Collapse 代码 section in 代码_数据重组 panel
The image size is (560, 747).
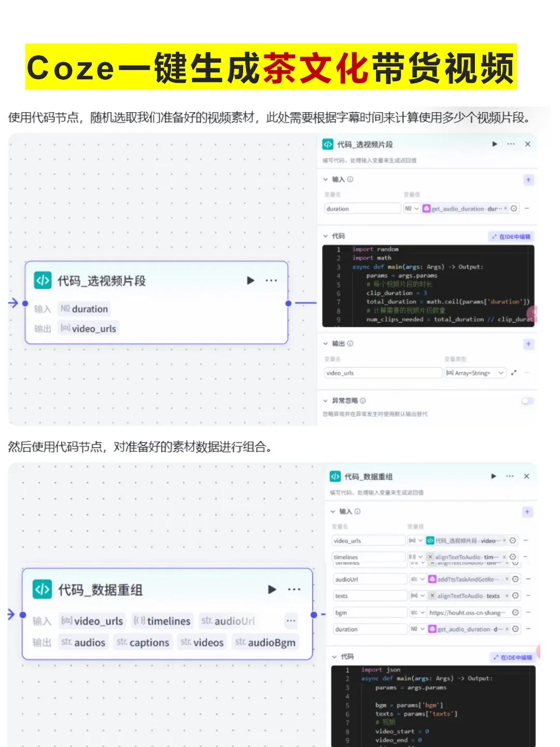coord(334,657)
